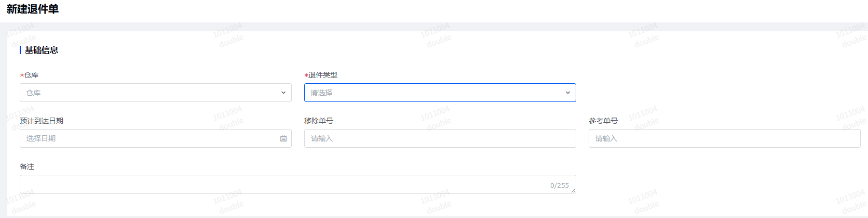The image size is (868, 218).
Task: Expand the 仓库 dropdown arrow
Action: coord(283,93)
